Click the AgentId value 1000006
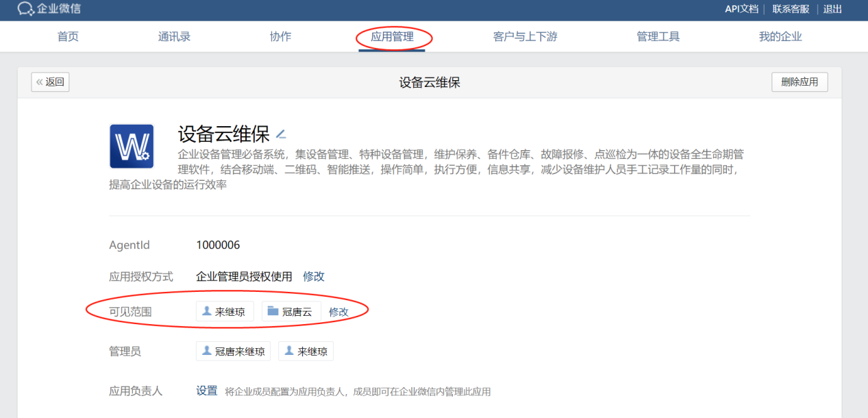Image resolution: width=868 pixels, height=418 pixels. tap(218, 245)
